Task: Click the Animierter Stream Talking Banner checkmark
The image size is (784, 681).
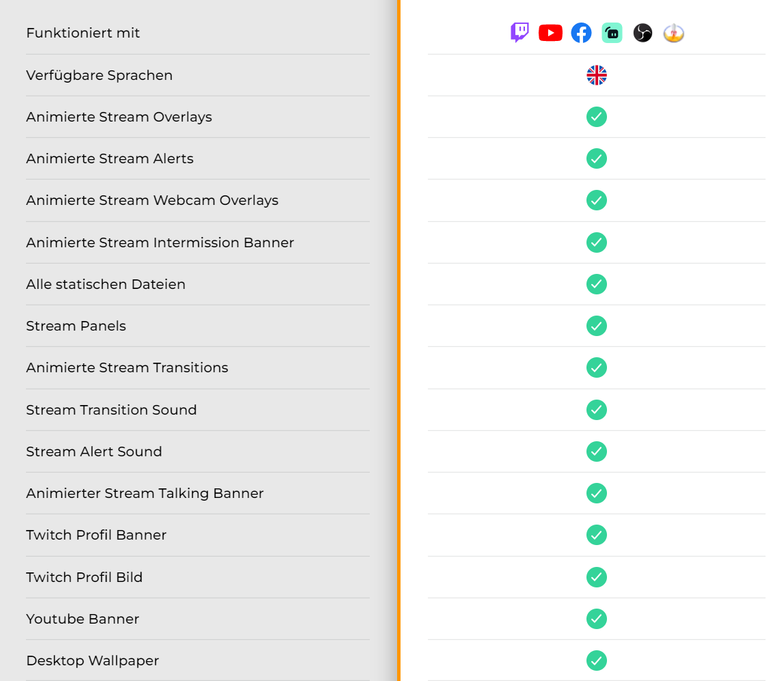Action: coord(596,493)
